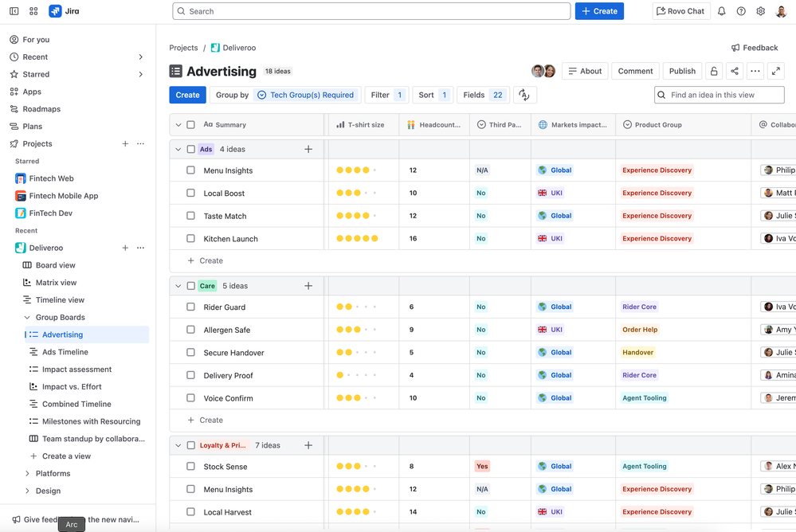
Task: Open the Ads Timeline view
Action: [65, 352]
